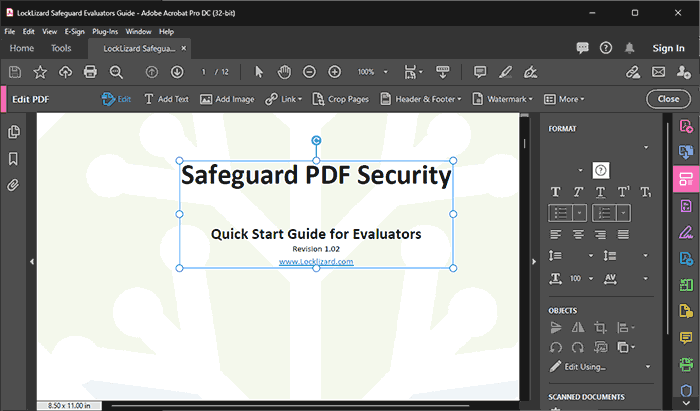
Task: Open the E-Sign menu
Action: point(75,32)
